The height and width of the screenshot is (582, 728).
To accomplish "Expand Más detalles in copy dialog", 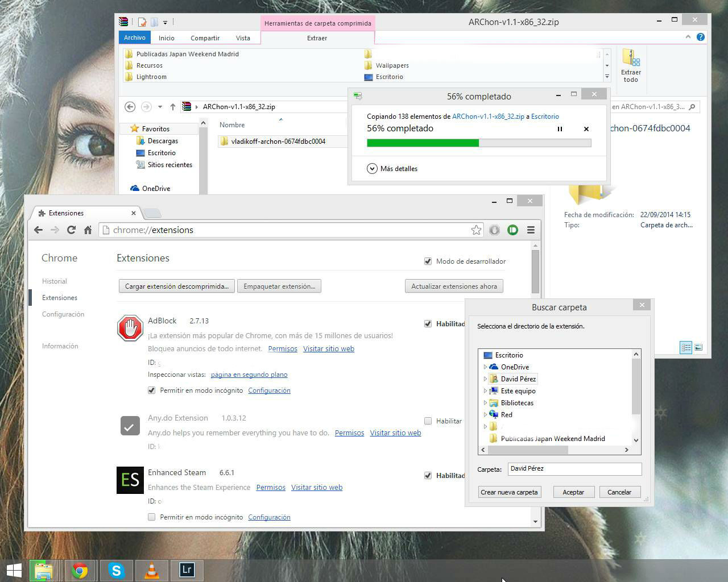I will pos(372,169).
